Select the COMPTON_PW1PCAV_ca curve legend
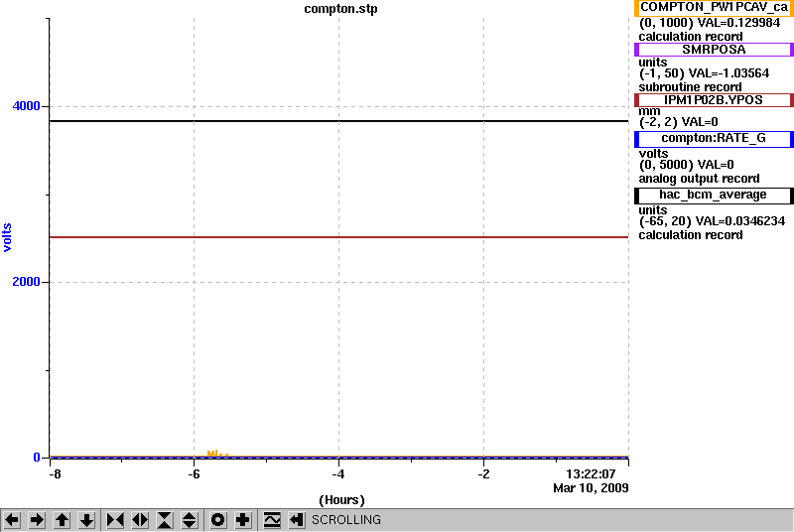Viewport: 794px width, 532px height. (x=714, y=8)
